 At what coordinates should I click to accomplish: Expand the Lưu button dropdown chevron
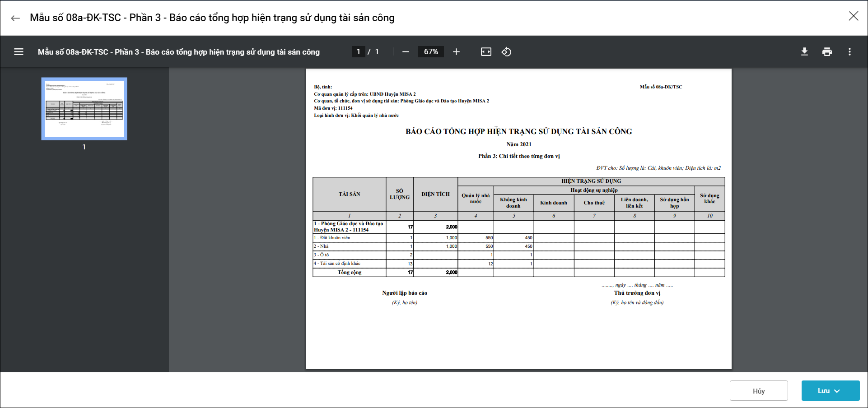click(x=837, y=391)
